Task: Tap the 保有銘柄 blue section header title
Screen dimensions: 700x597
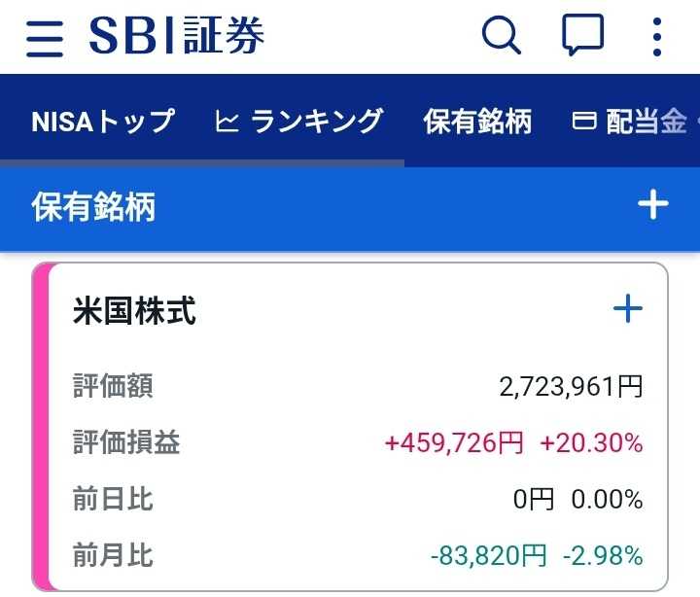Action: click(x=94, y=206)
